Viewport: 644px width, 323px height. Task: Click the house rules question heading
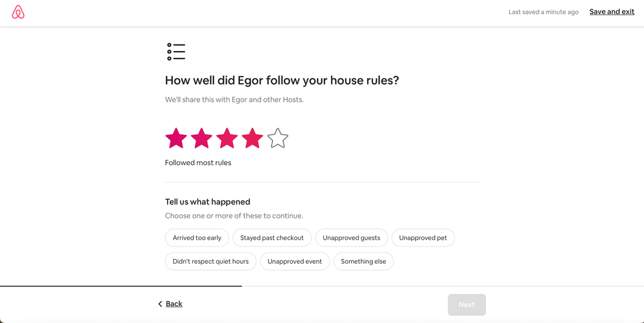pos(282,81)
